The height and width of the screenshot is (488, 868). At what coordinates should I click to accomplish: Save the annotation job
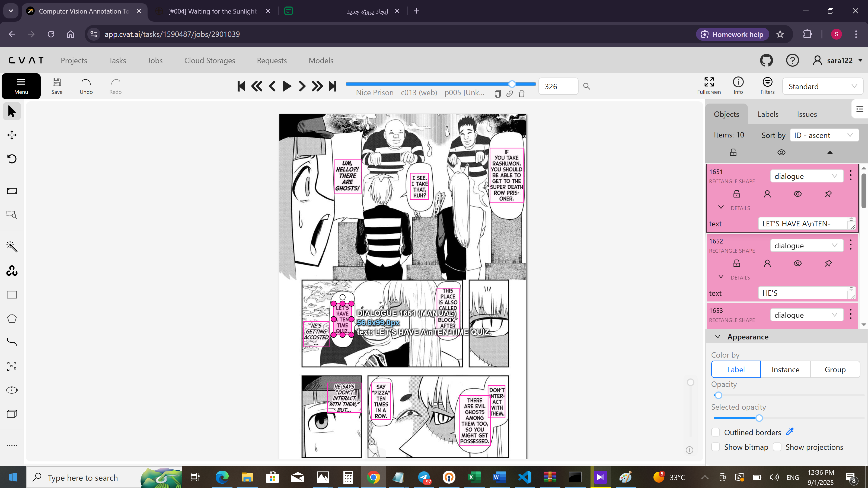[x=57, y=86]
